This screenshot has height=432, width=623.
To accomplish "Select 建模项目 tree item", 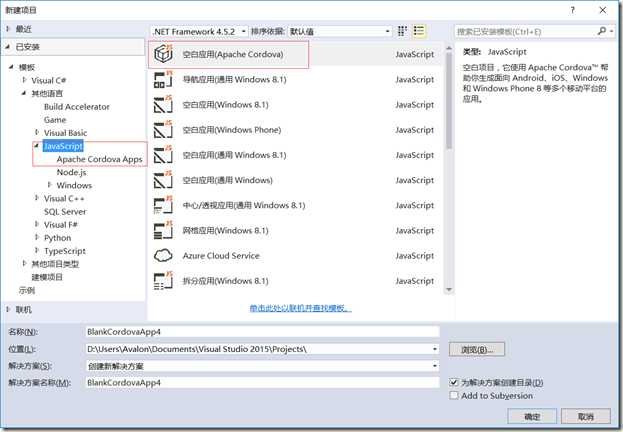I will 47,277.
